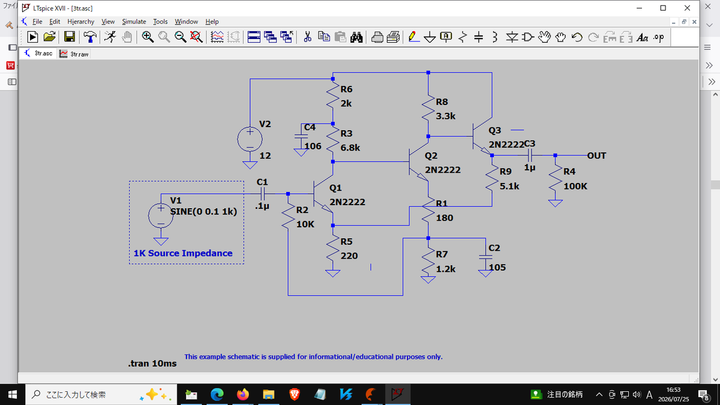Select the Resistor component tool
Viewport: 720px width, 405px height.
pyautogui.click(x=462, y=37)
